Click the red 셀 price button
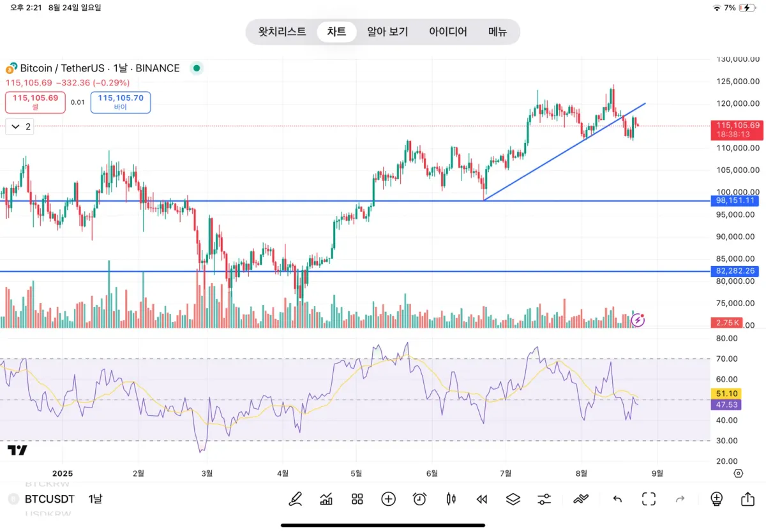 coord(35,102)
